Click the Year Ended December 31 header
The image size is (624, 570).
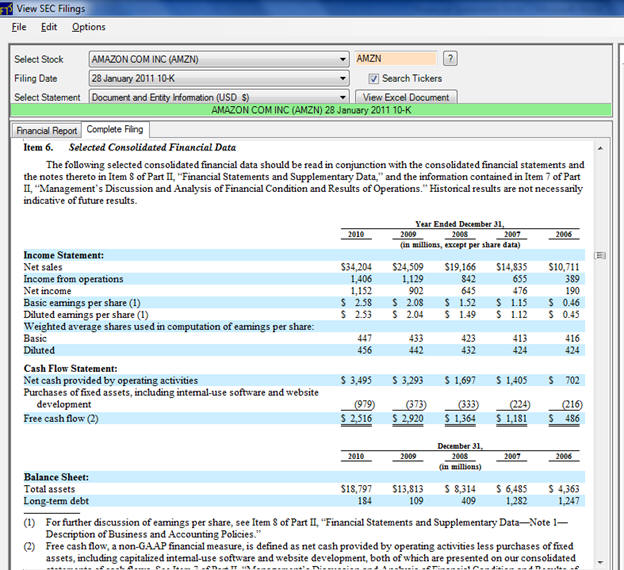click(x=460, y=224)
